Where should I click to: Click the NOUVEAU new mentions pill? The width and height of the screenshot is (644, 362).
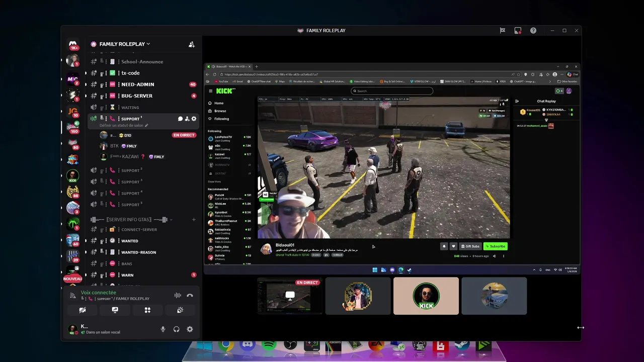[73, 279]
